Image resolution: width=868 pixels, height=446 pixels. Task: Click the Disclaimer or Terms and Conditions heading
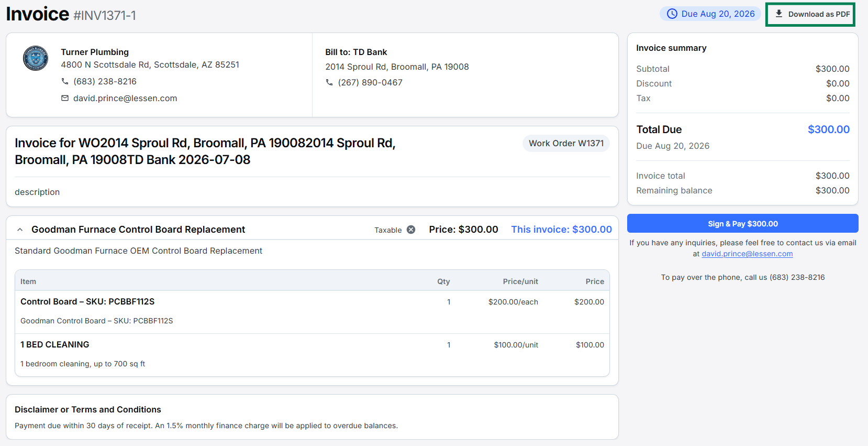coord(88,409)
